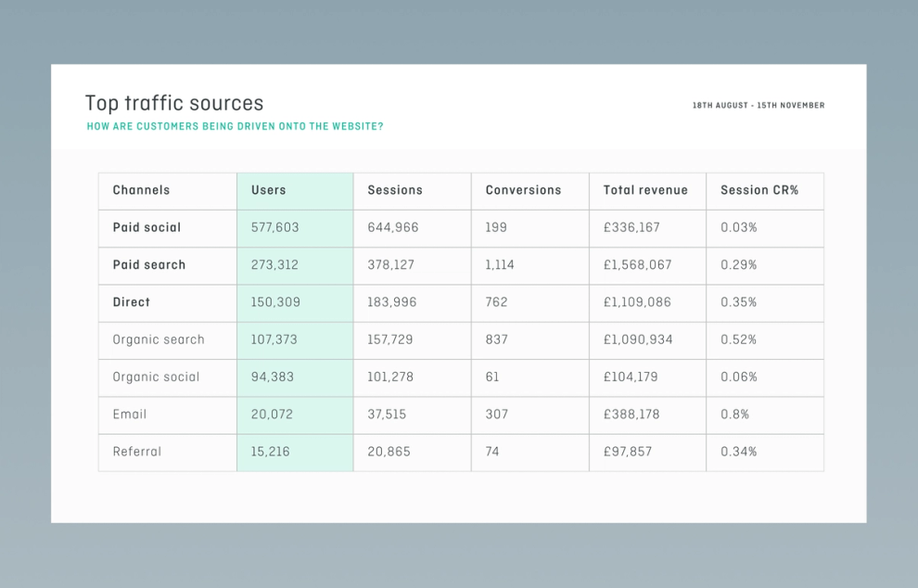Viewport: 918px width, 588px height.
Task: Select the Paid search channel label
Action: pyautogui.click(x=148, y=264)
